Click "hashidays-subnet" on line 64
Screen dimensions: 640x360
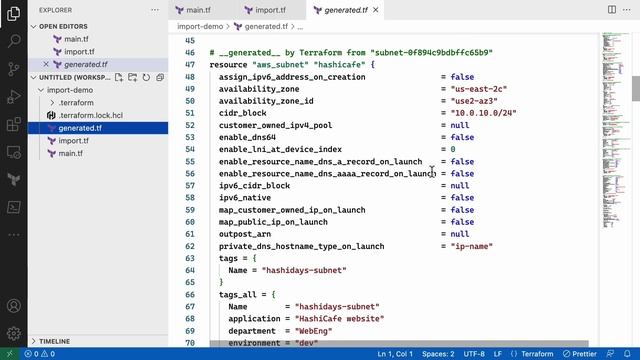[x=304, y=270]
